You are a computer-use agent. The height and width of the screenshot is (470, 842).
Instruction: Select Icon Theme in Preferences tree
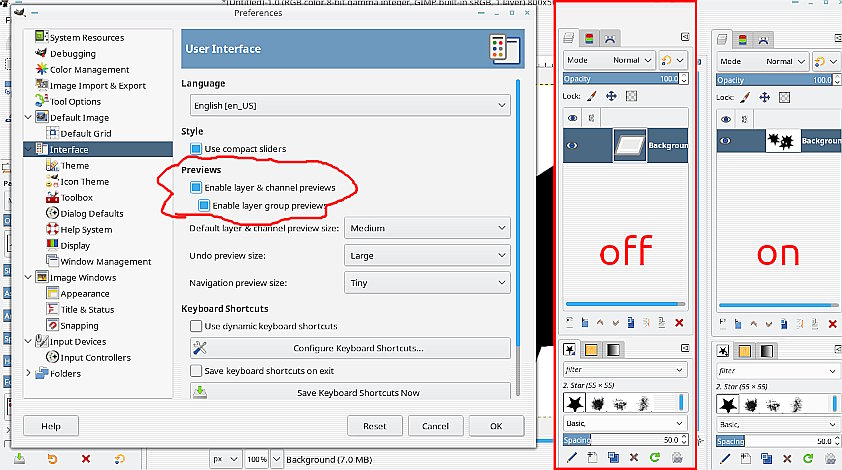point(84,182)
